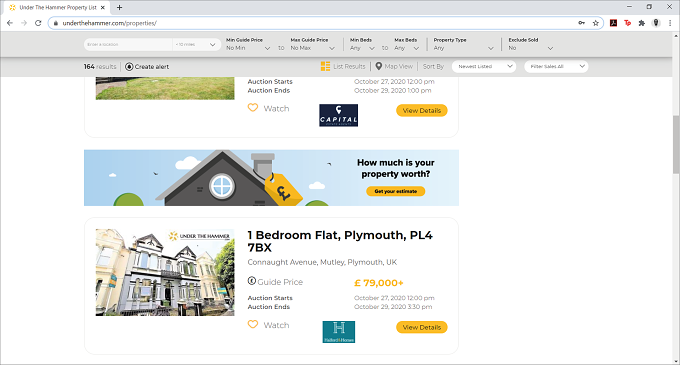Viewport: 680px width, 365px height.
Task: Open the +10 miles radius dropdown
Action: click(196, 44)
